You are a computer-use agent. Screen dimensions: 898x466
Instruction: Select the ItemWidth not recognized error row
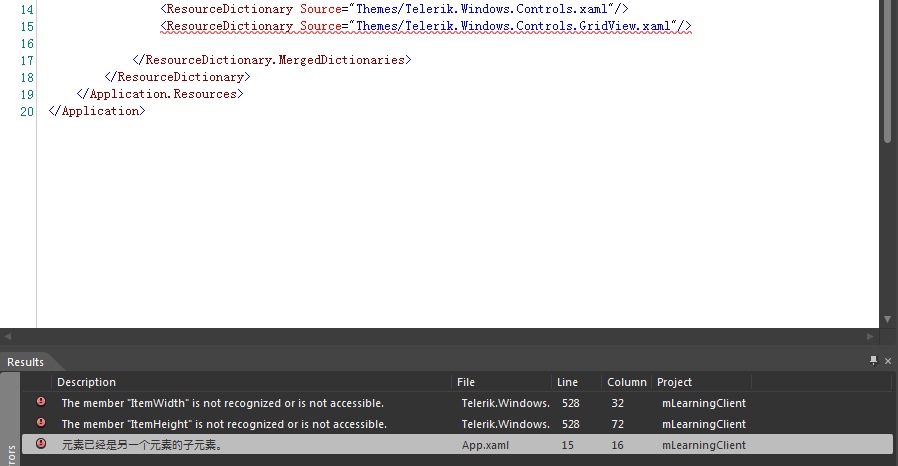click(457, 403)
